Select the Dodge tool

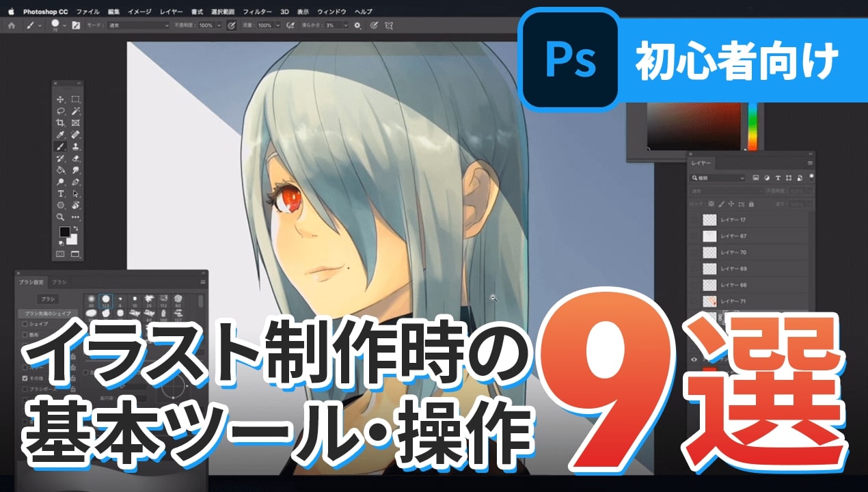tap(61, 182)
